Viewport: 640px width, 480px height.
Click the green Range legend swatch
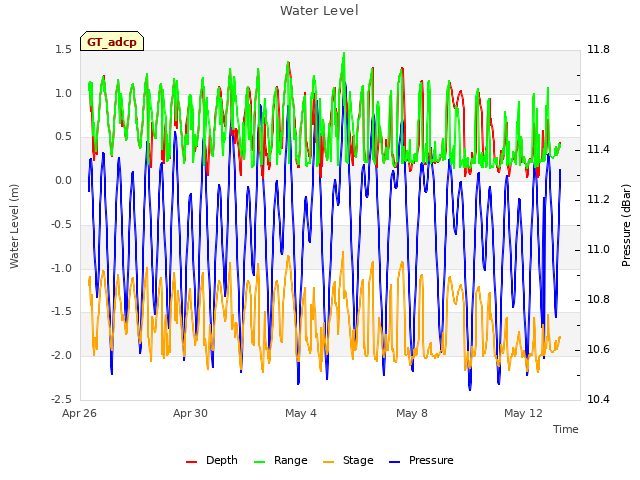point(260,462)
